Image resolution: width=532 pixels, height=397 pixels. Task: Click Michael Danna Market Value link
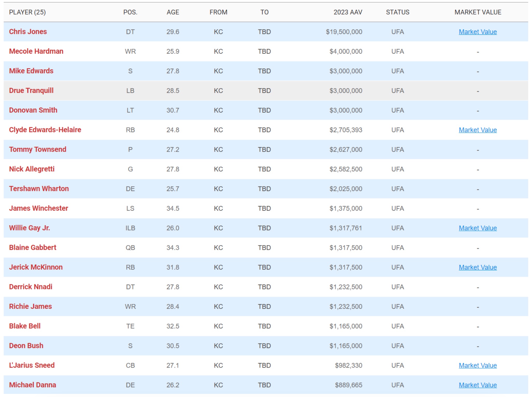pyautogui.click(x=477, y=385)
